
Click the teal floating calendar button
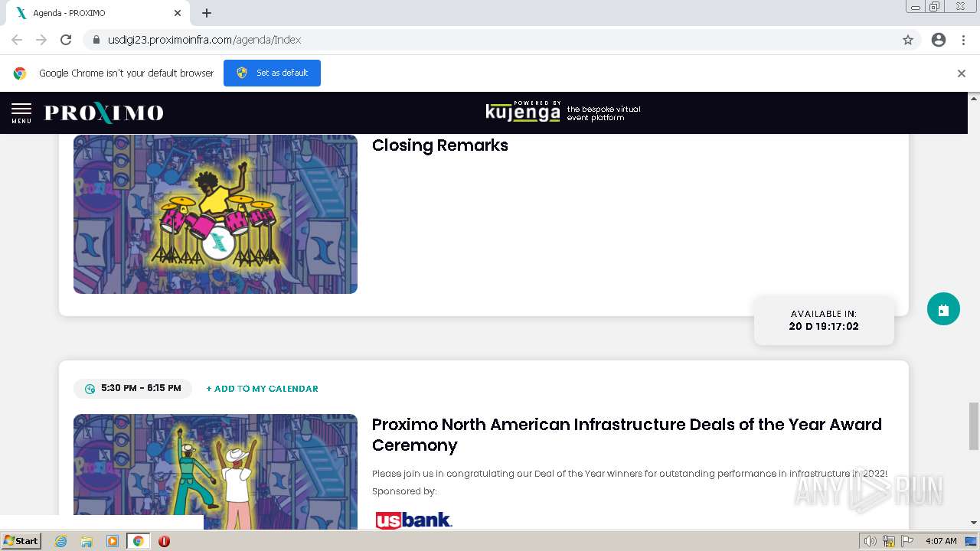point(943,309)
